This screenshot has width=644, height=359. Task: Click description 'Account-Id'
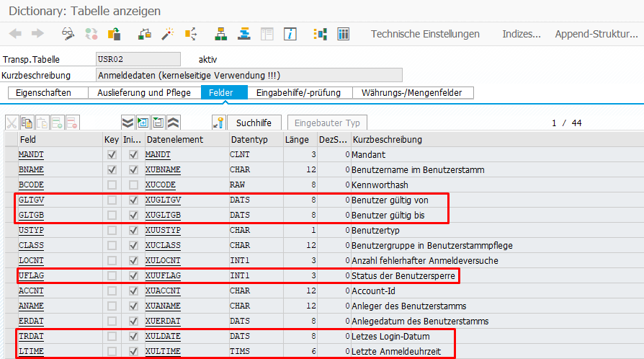tap(373, 291)
